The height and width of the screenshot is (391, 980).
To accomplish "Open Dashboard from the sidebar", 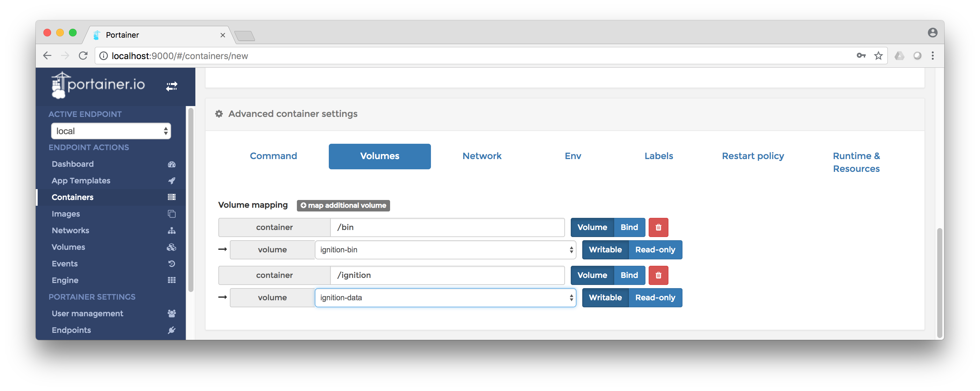I will tap(73, 164).
